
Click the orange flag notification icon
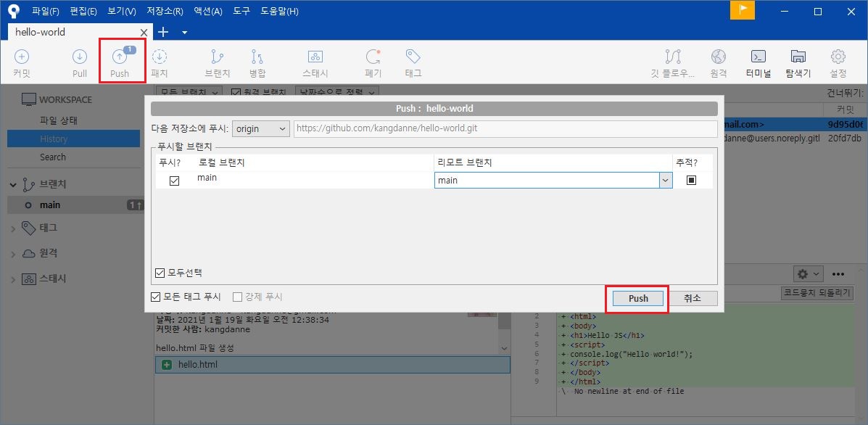click(743, 10)
